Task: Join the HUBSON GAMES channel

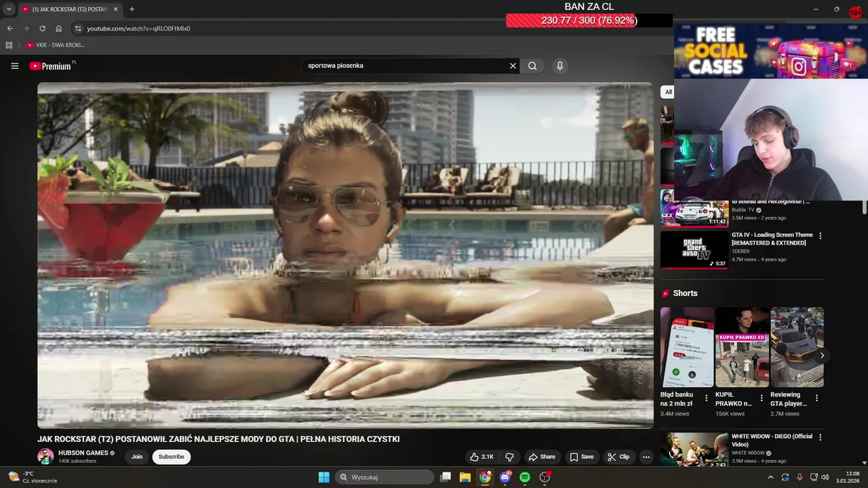Action: click(x=137, y=457)
